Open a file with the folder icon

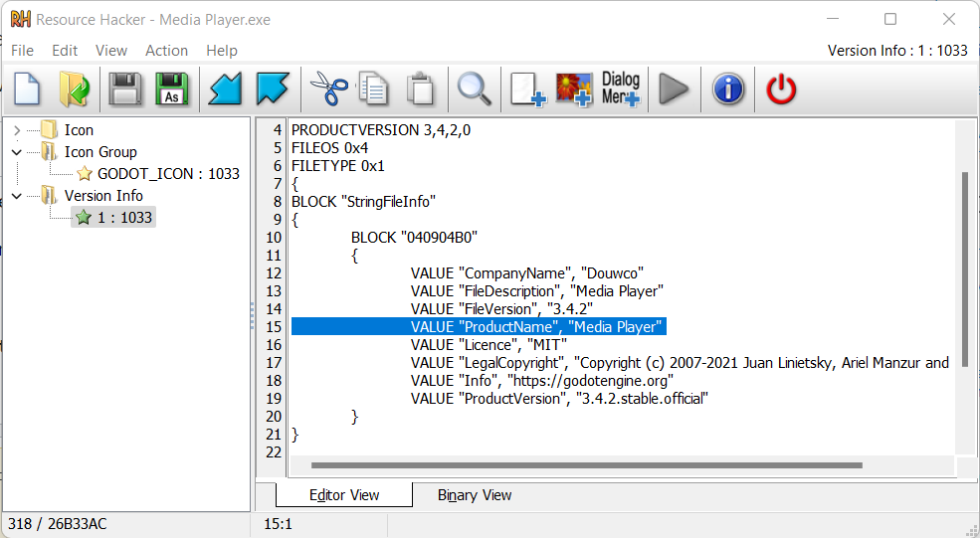pyautogui.click(x=75, y=89)
